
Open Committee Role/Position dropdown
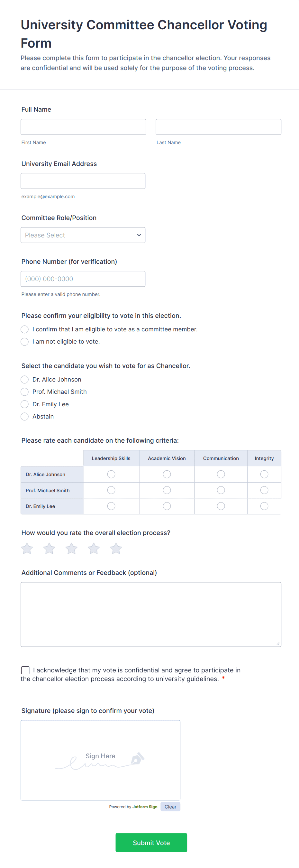[x=83, y=235]
